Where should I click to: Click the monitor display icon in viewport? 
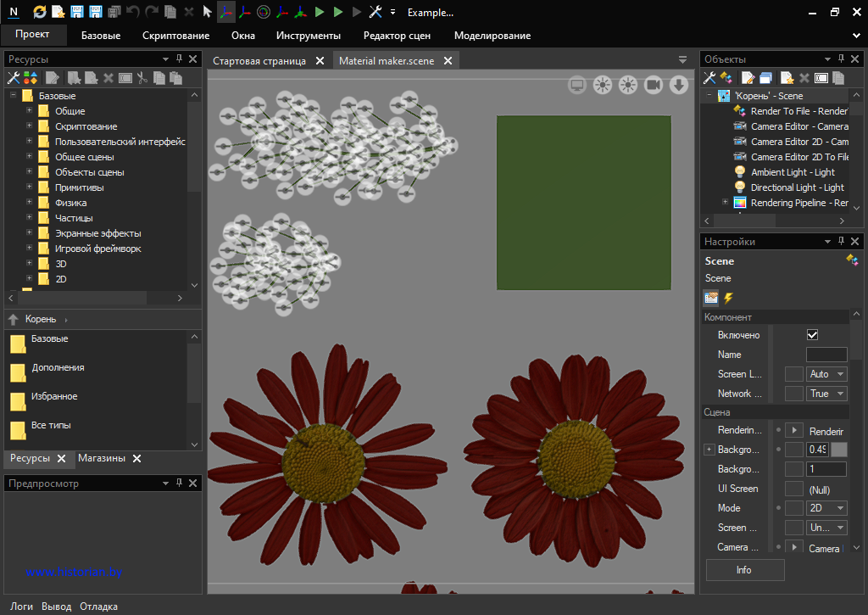[577, 84]
